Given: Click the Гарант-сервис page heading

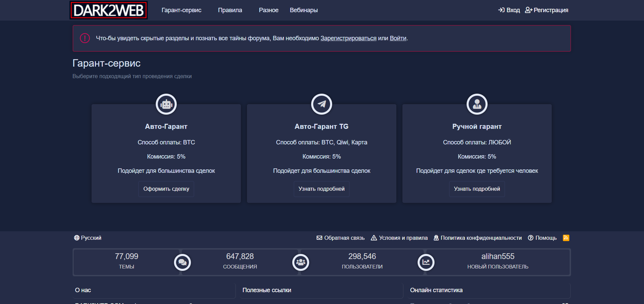Looking at the screenshot, I should coord(106,63).
